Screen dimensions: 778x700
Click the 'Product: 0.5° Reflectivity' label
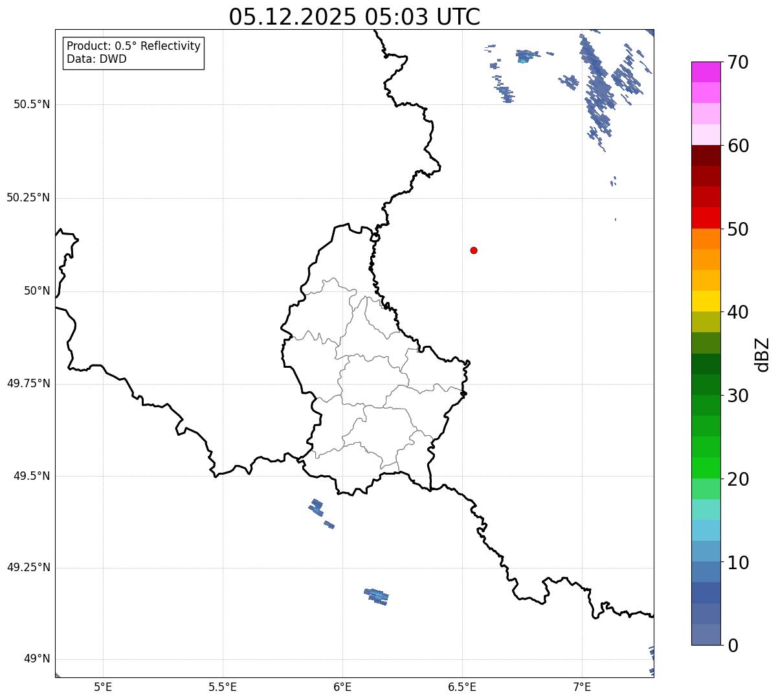coord(134,46)
